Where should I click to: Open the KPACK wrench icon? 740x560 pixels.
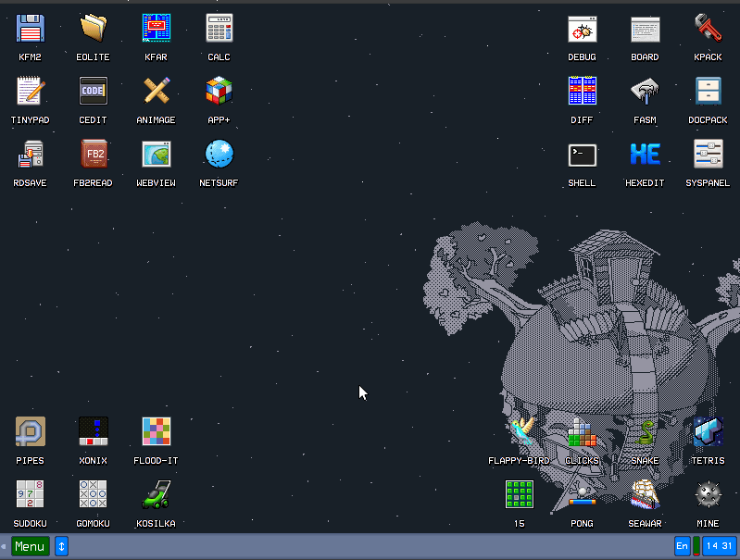pyautogui.click(x=708, y=29)
